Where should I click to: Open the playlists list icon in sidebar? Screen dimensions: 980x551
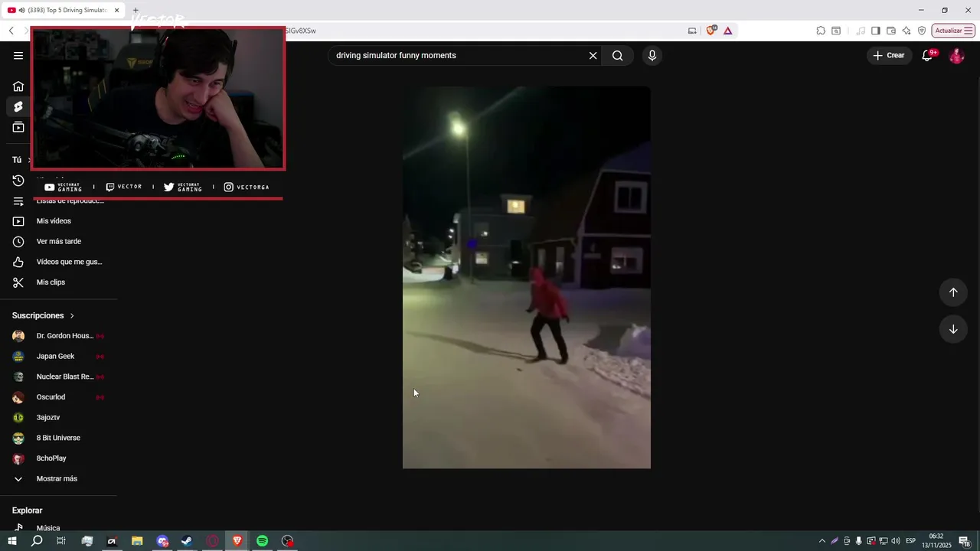tap(18, 201)
